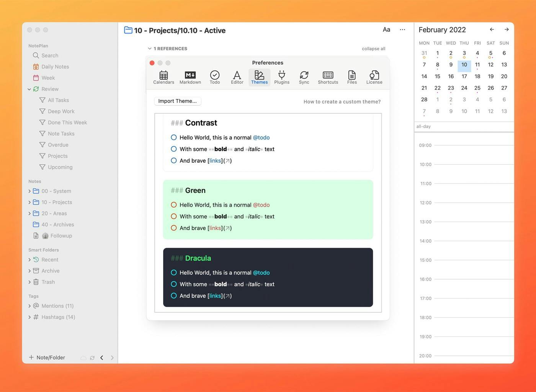Open the Done This Week filter
This screenshot has height=392, width=536.
[63, 122]
